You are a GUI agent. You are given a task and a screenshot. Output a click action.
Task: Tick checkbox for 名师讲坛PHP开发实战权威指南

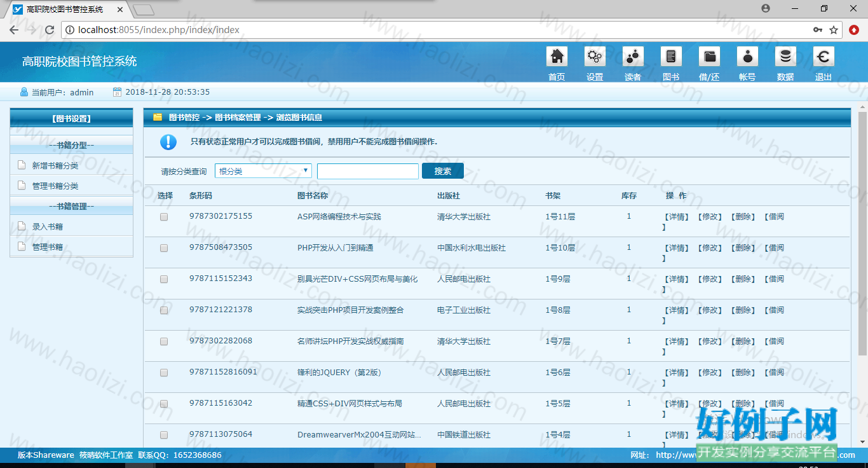[x=164, y=341]
